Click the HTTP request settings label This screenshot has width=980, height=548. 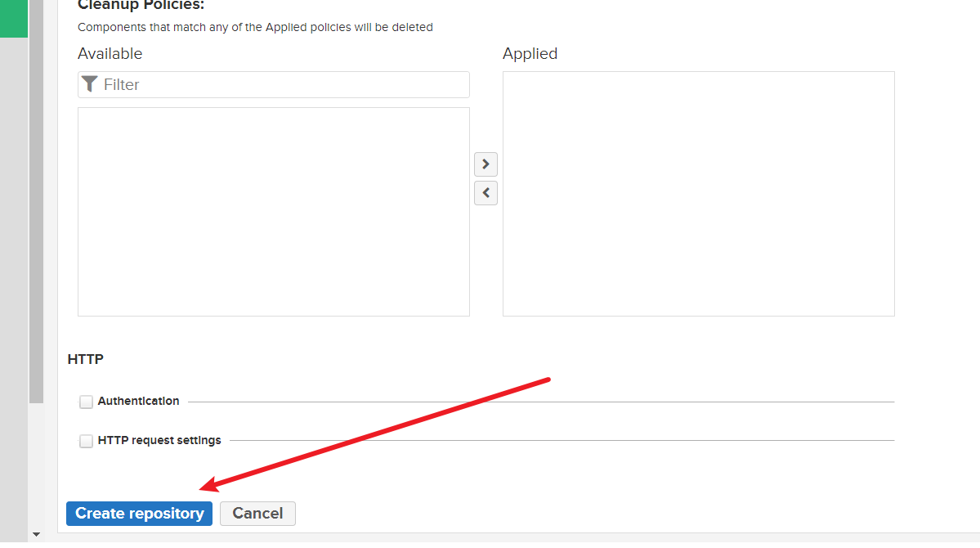tap(159, 440)
